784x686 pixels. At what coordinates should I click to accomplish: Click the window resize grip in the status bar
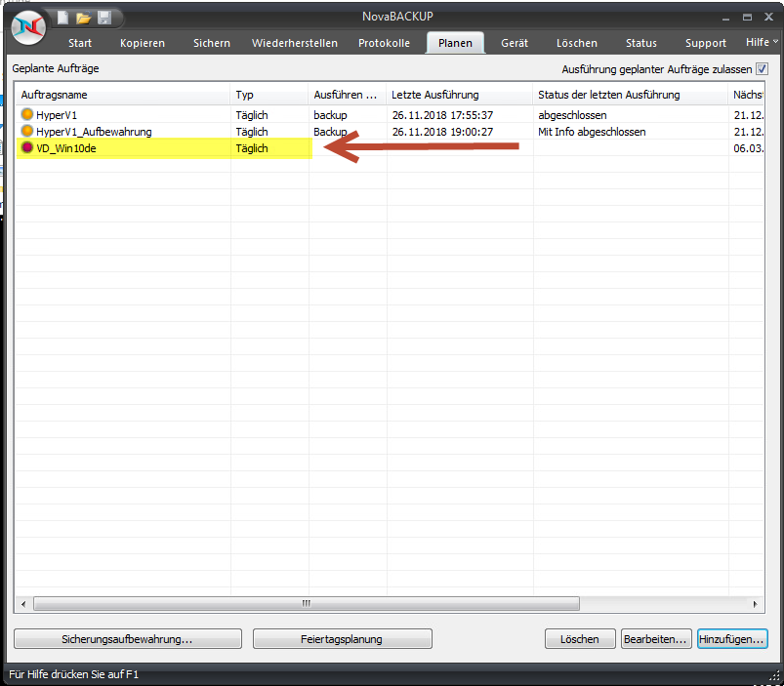(776, 676)
